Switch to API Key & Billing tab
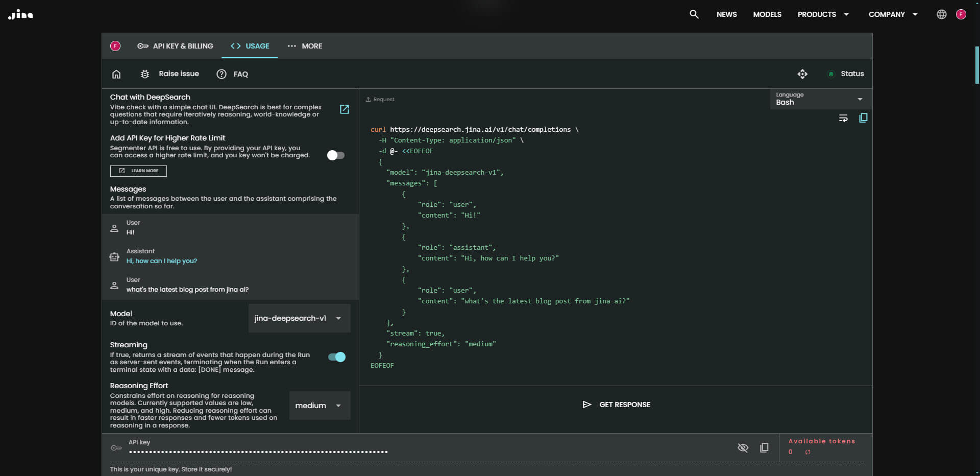The height and width of the screenshot is (476, 980). click(x=175, y=46)
